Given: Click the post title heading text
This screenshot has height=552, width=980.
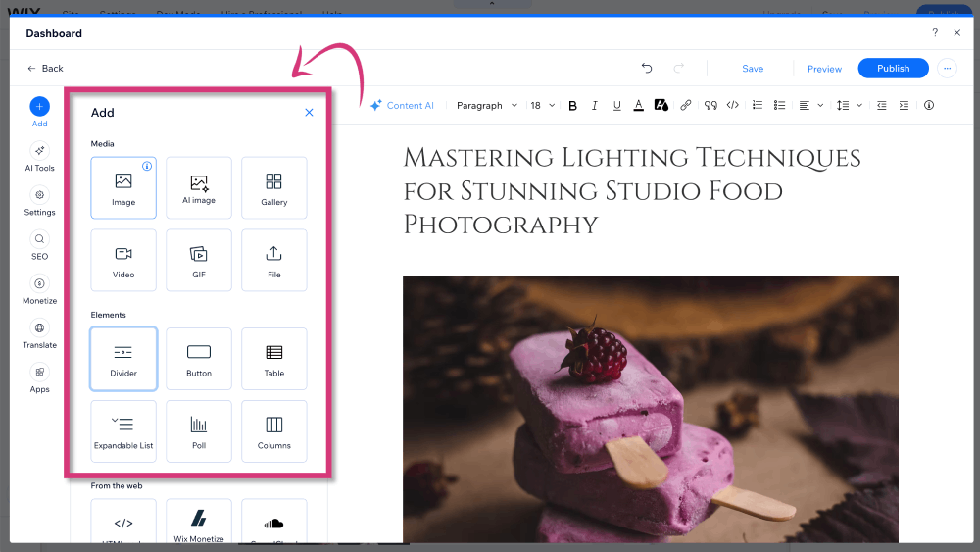Looking at the screenshot, I should 631,190.
